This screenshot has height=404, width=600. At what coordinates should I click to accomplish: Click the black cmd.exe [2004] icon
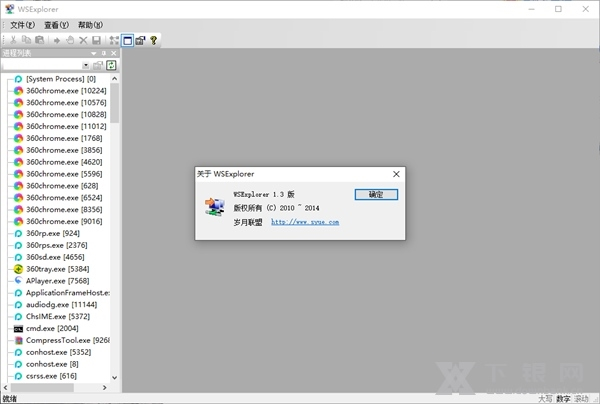pos(18,329)
